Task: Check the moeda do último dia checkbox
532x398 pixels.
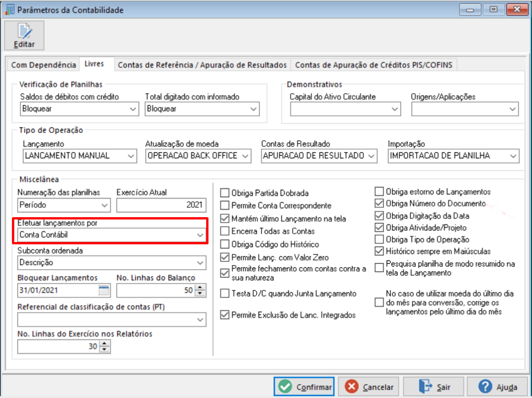Action: (x=379, y=302)
